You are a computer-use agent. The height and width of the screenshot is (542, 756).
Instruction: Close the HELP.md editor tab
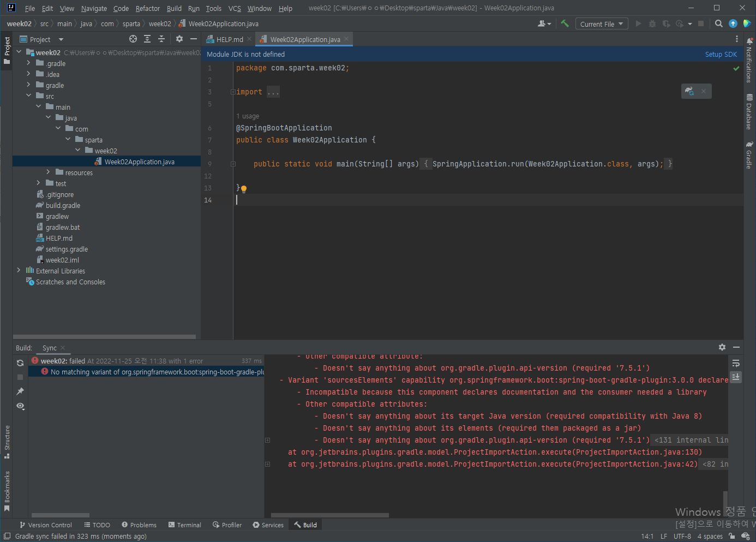tap(249, 39)
